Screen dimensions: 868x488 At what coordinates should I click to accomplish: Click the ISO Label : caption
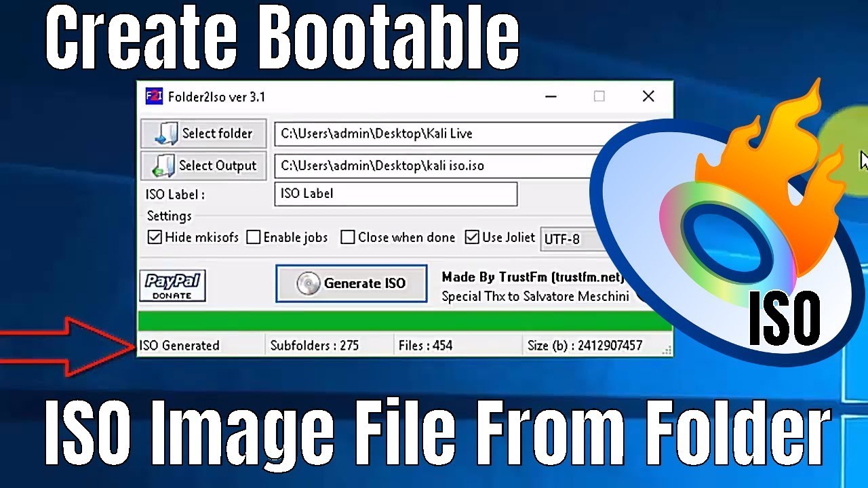(x=175, y=195)
